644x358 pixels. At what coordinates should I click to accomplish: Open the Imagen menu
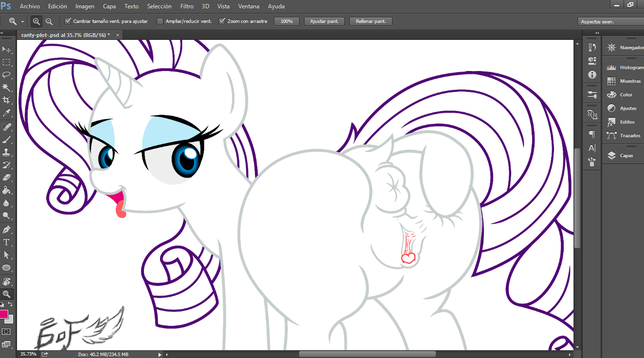(85, 6)
